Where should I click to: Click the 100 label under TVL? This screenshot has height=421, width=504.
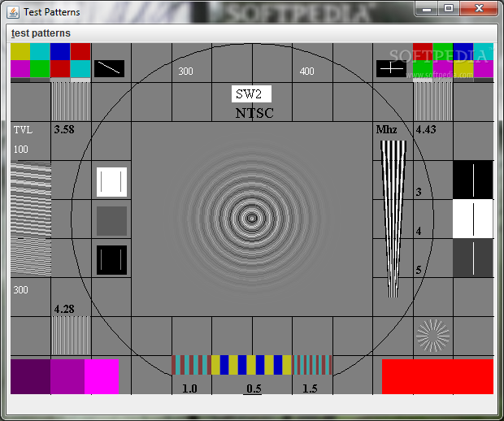(20, 149)
